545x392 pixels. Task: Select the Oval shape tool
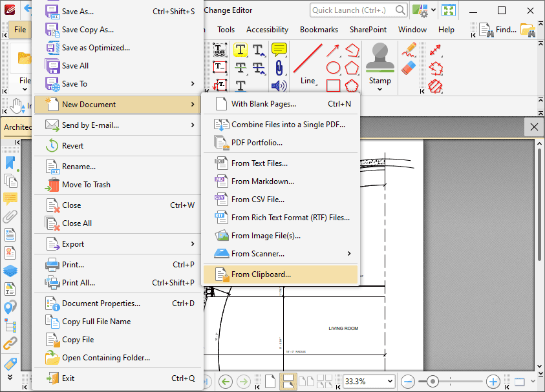point(333,68)
